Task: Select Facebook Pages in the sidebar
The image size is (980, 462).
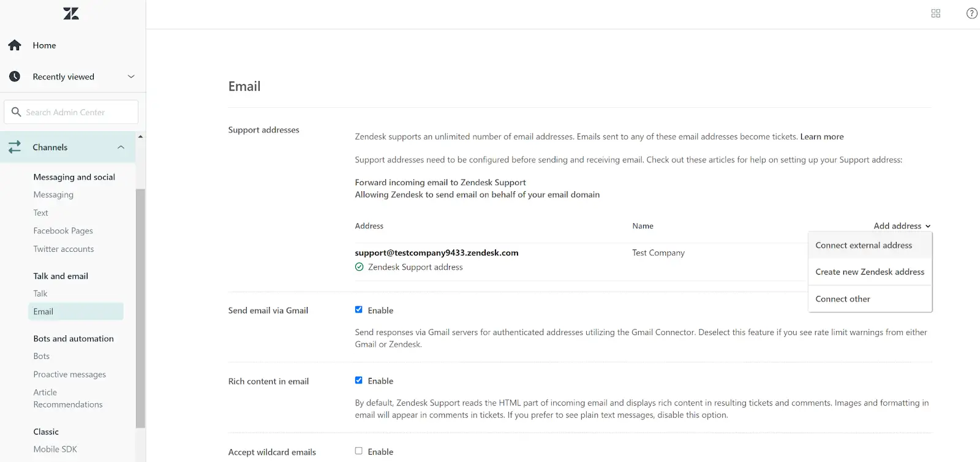Action: pyautogui.click(x=62, y=230)
